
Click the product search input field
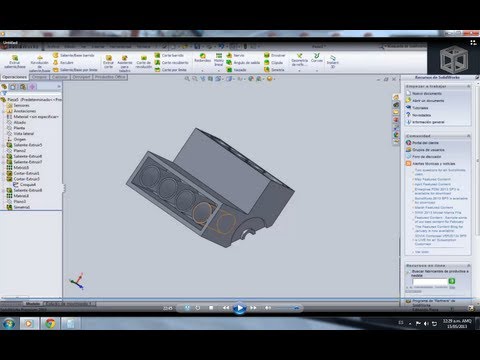(x=430, y=282)
